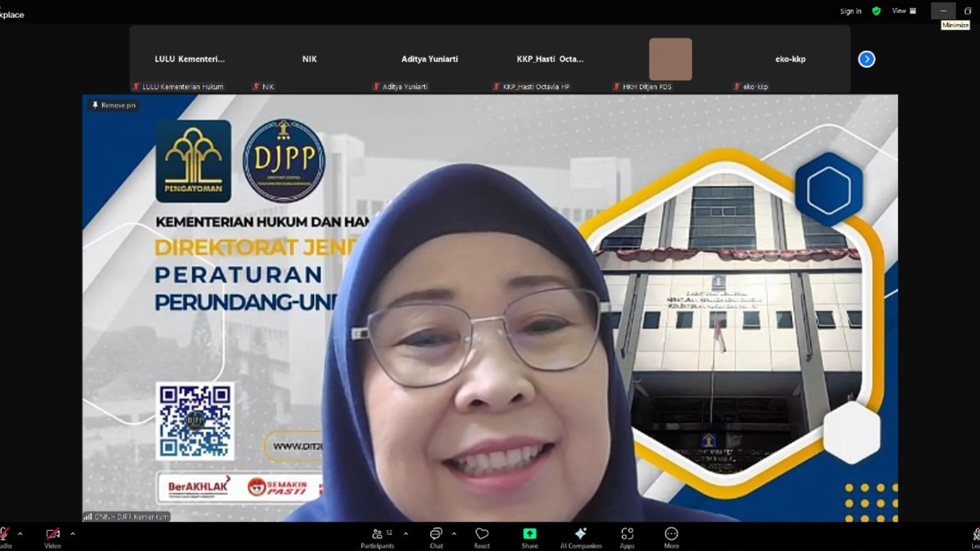Toggle the Video camera button

[x=53, y=538]
